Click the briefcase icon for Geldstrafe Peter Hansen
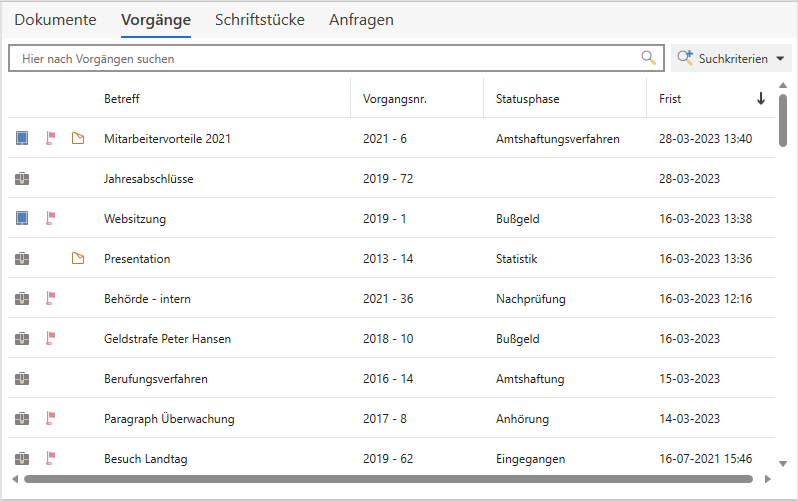The width and height of the screenshot is (798, 501). point(22,338)
